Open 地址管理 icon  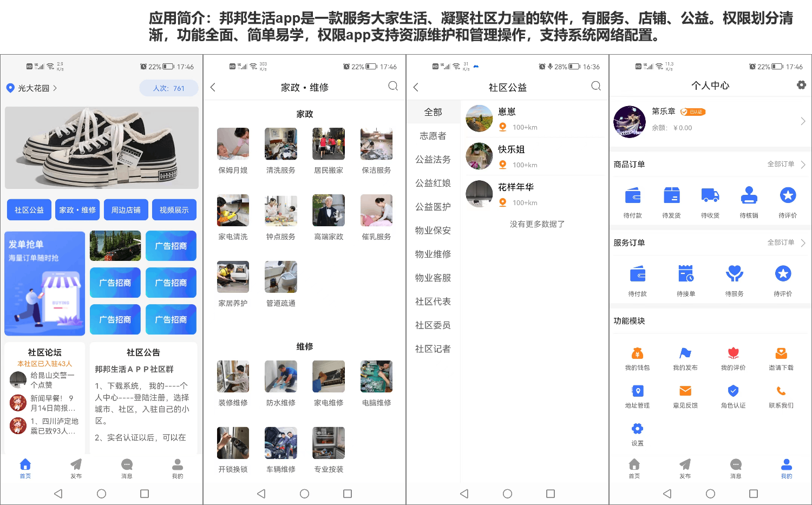(x=637, y=391)
